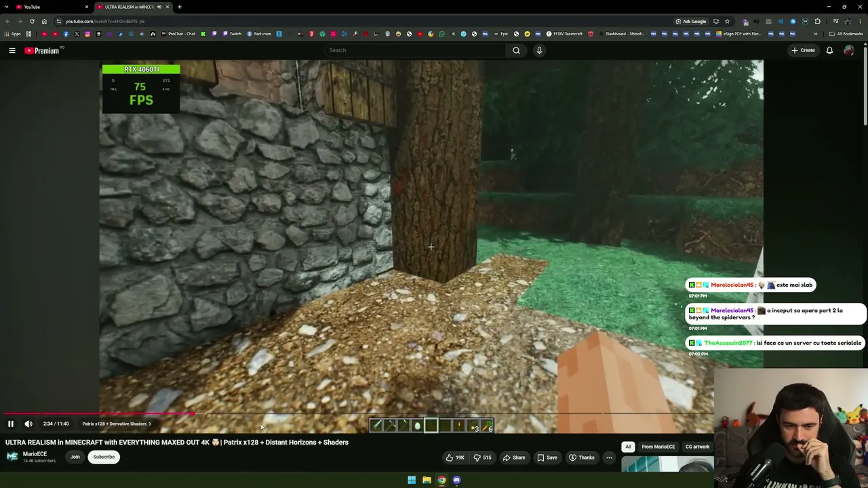Open the Facturare bookmark
Viewport: 868px width, 488px height.
pyautogui.click(x=259, y=34)
